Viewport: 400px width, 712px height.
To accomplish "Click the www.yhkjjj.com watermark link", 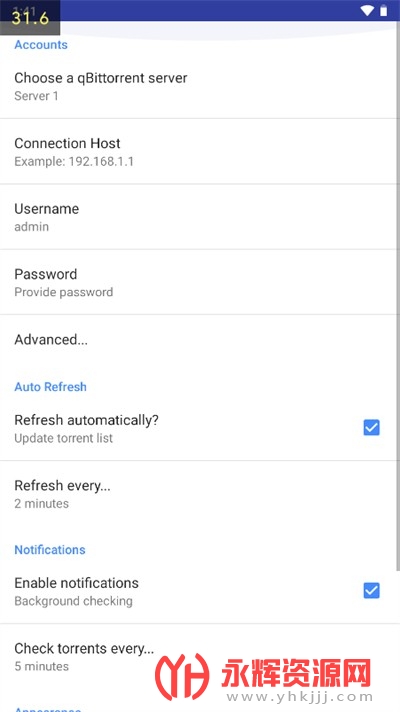I will click(300, 697).
